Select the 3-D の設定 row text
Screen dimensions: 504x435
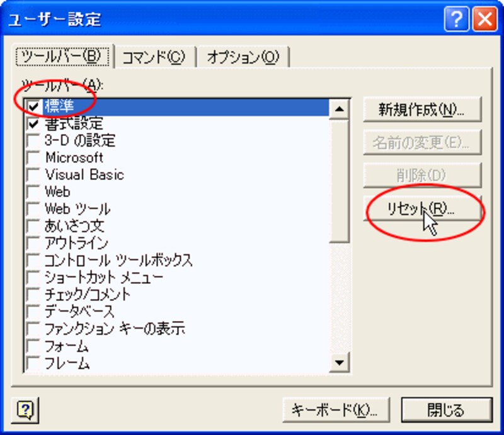click(x=80, y=140)
